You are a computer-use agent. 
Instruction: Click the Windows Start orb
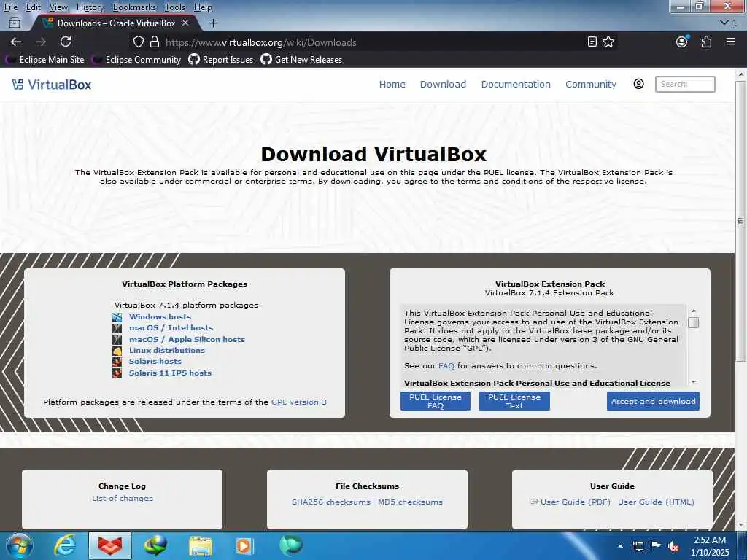click(x=19, y=545)
